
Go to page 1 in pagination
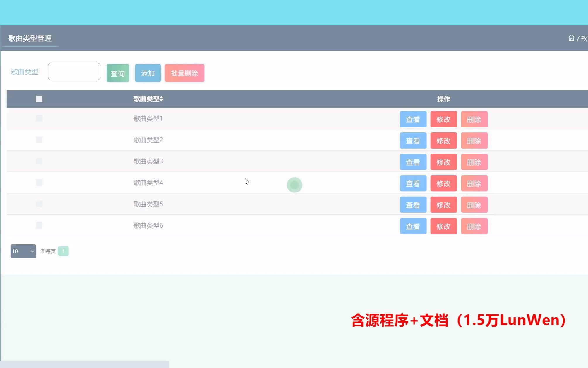tap(63, 251)
